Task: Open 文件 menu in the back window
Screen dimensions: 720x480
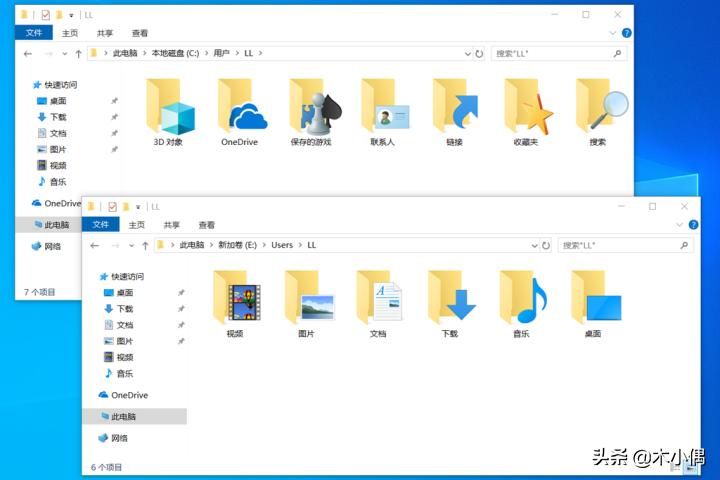Action: coord(34,33)
